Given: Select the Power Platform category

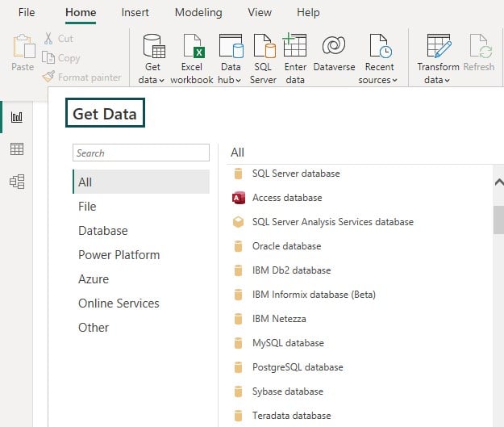Looking at the screenshot, I should click(119, 255).
